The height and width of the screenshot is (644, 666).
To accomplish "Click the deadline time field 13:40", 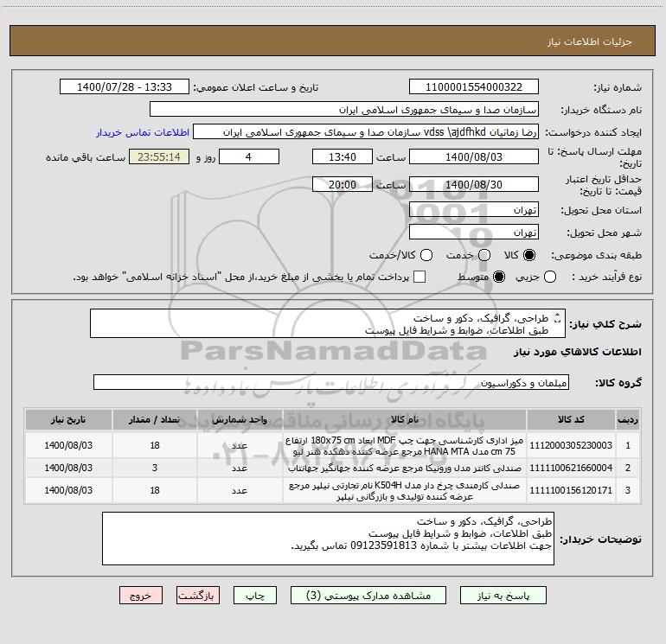I will point(343,156).
